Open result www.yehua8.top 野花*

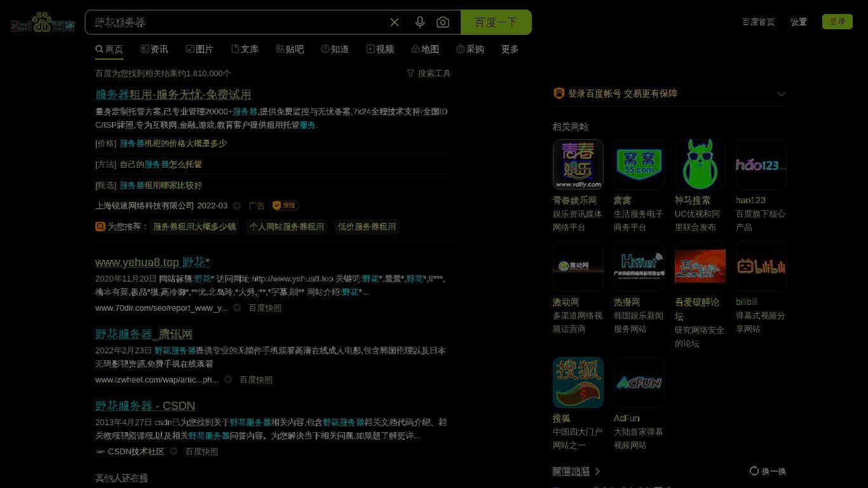pos(153,262)
